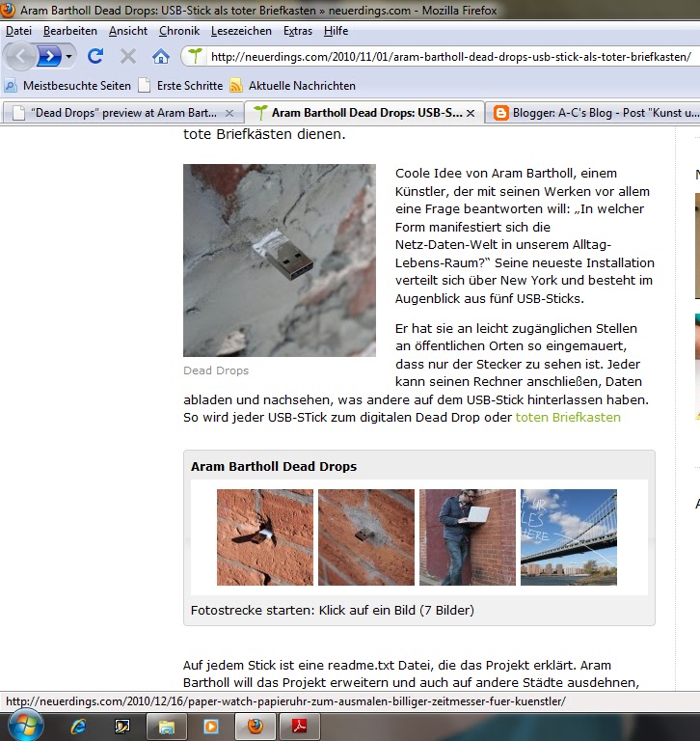
Task: Go to the home page icon
Action: 161,57
